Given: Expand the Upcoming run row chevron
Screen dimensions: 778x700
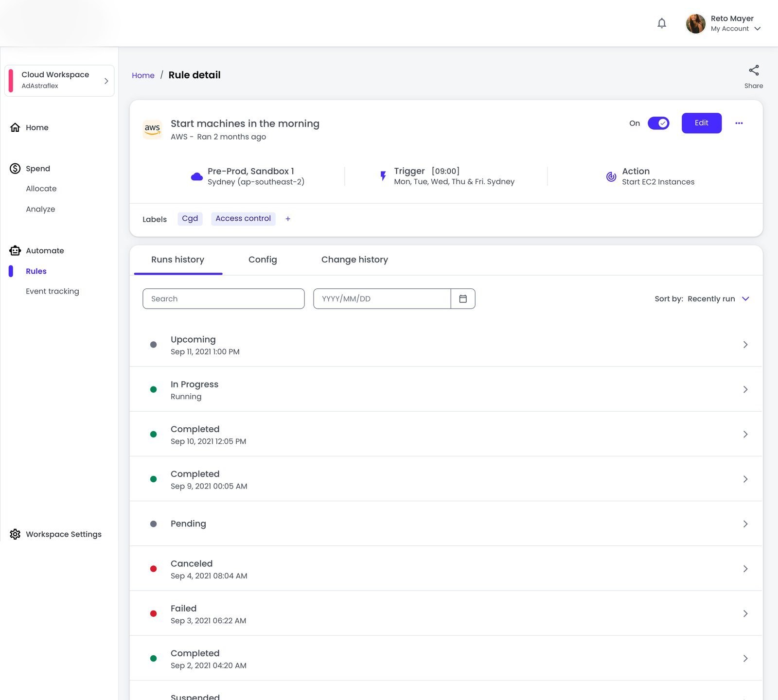Looking at the screenshot, I should 745,345.
